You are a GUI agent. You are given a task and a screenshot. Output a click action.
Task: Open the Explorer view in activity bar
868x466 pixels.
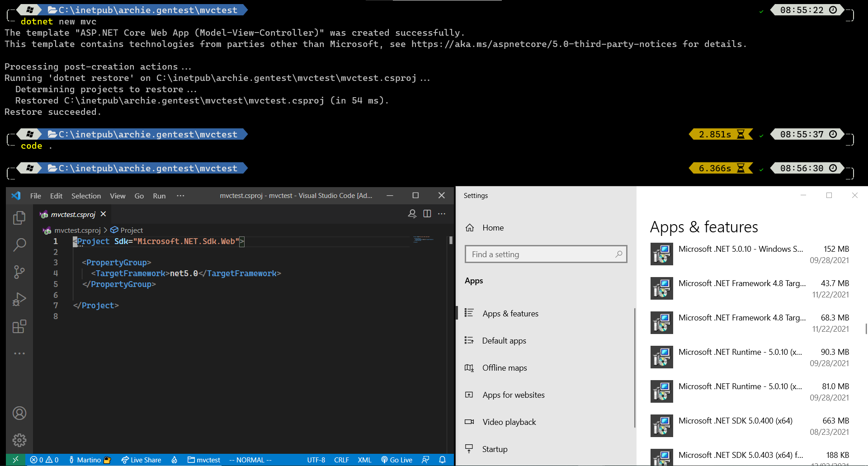tap(19, 218)
